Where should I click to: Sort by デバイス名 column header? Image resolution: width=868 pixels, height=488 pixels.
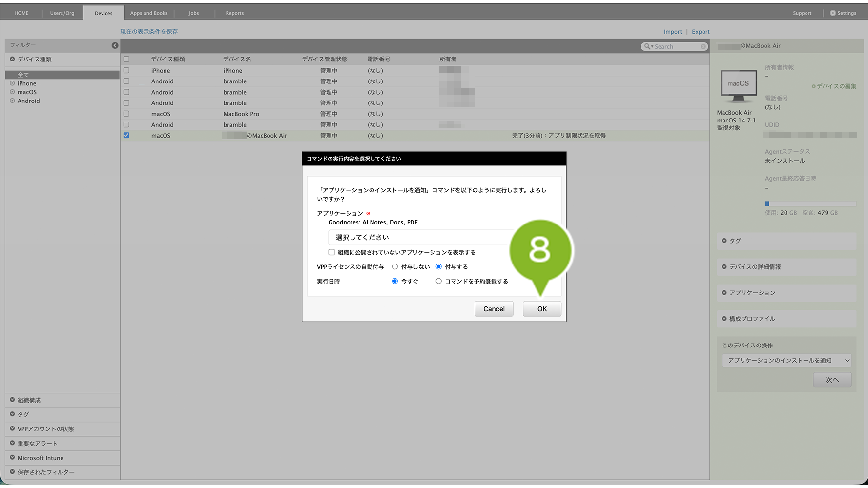(x=237, y=59)
